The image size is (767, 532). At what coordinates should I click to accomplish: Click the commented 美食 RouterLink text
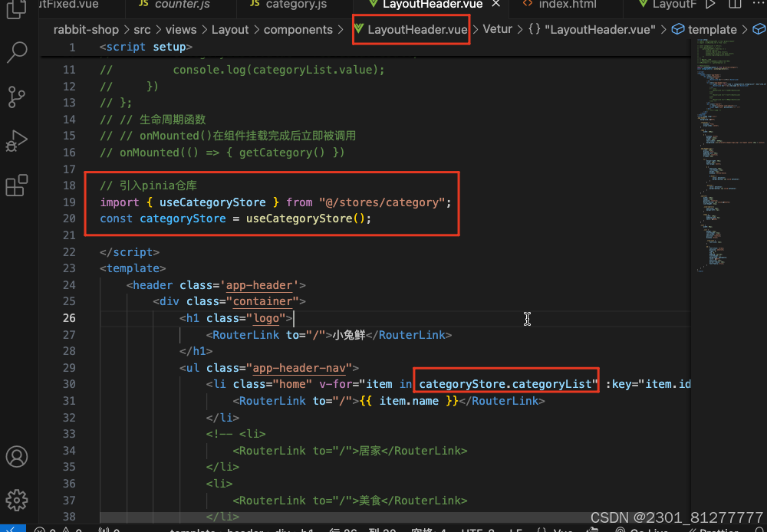point(370,501)
